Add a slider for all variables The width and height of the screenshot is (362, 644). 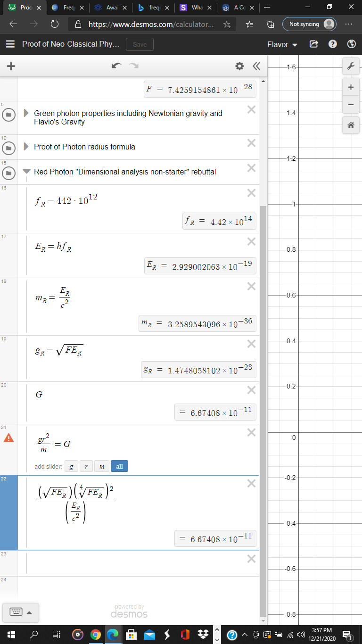pos(119,466)
